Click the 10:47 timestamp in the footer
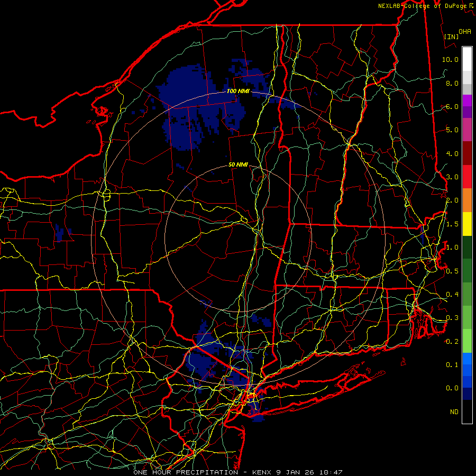 point(332,472)
